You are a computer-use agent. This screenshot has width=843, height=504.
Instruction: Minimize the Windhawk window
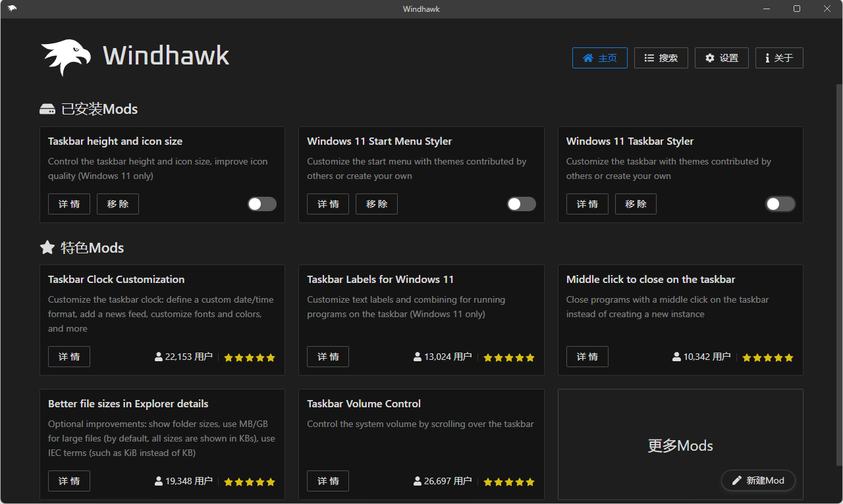coord(767,9)
